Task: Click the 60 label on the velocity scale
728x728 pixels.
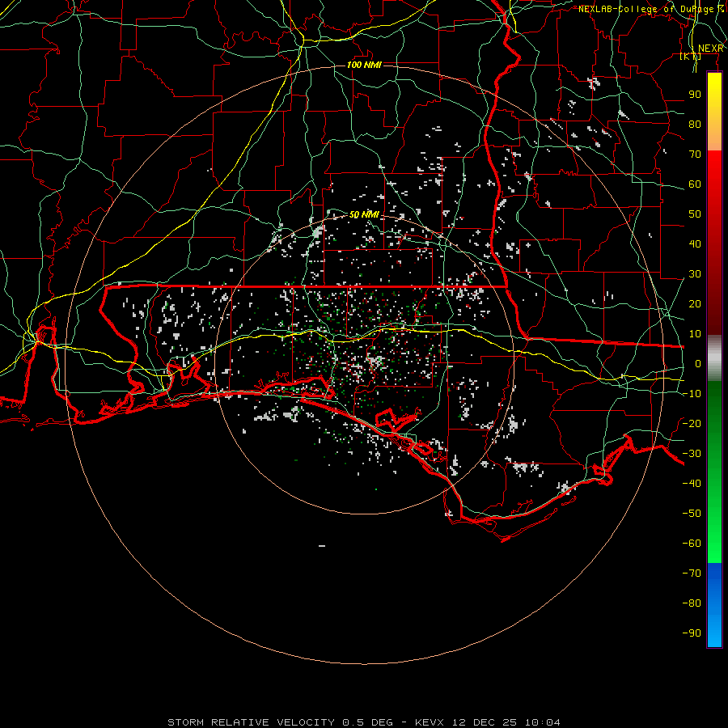Action: (x=695, y=184)
